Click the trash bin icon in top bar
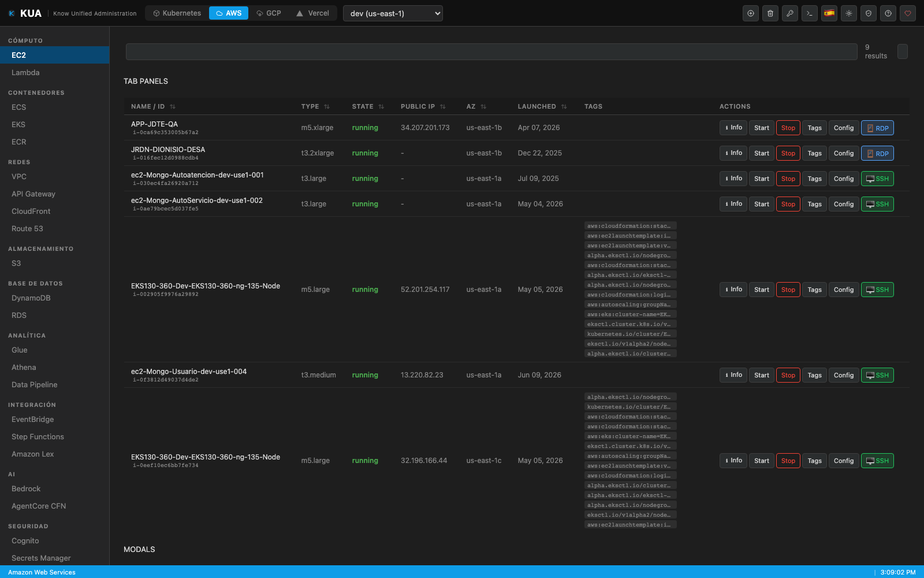The width and height of the screenshot is (924, 578). [770, 13]
